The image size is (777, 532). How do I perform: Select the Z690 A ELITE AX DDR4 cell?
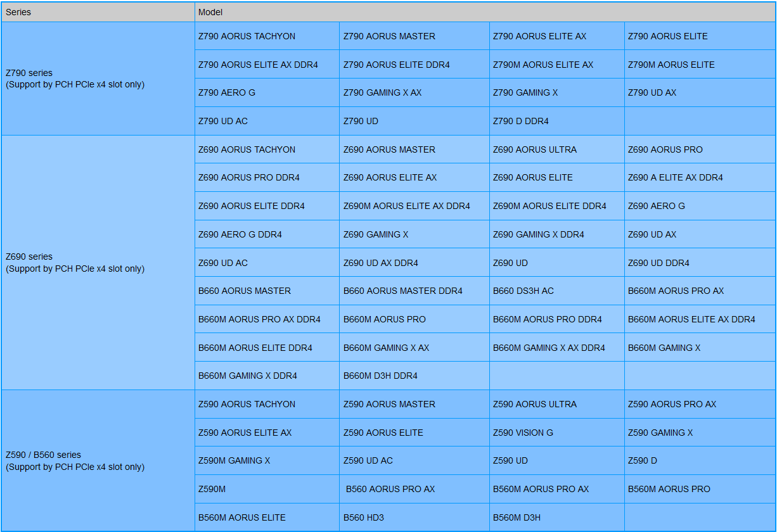700,177
